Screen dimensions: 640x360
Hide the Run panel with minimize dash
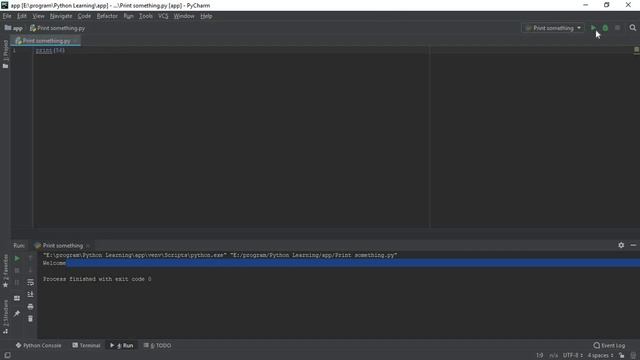pyautogui.click(x=633, y=245)
